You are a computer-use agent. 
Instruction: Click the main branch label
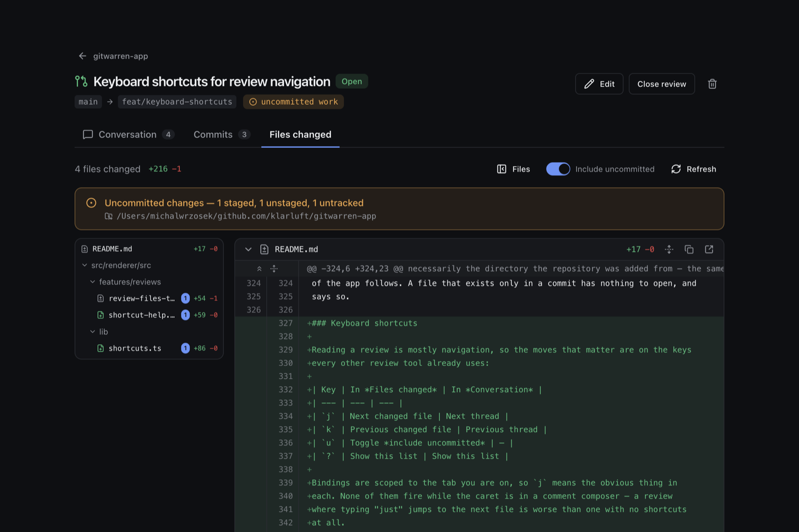pyautogui.click(x=88, y=102)
